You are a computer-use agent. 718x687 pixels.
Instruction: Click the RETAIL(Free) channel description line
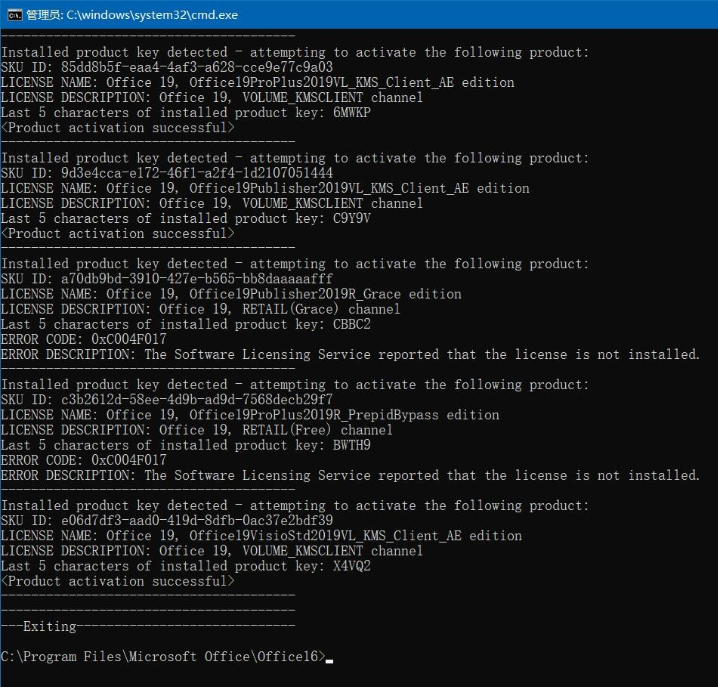[x=197, y=430]
